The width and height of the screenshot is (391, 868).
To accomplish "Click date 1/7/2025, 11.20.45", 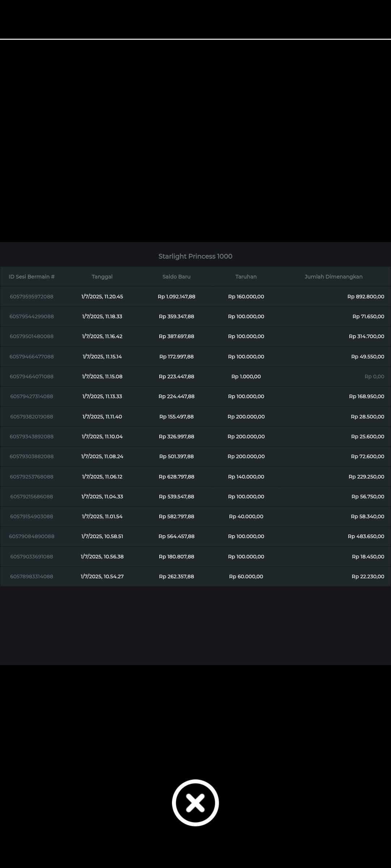I will [x=102, y=297].
